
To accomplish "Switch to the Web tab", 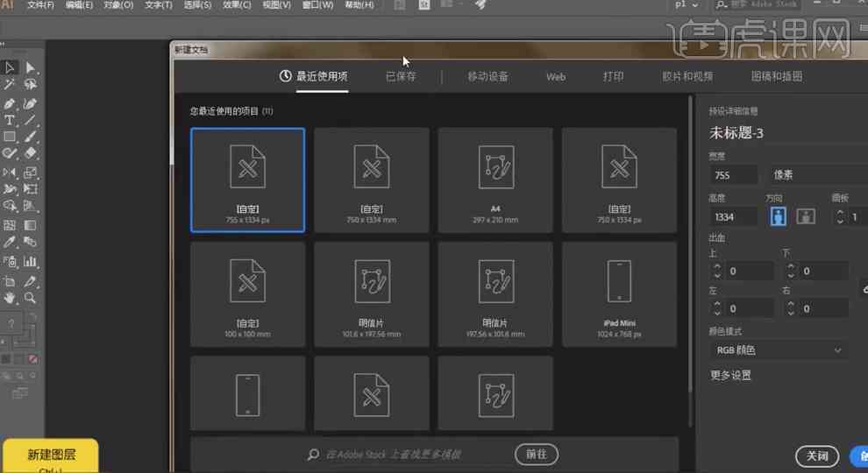I will point(556,77).
